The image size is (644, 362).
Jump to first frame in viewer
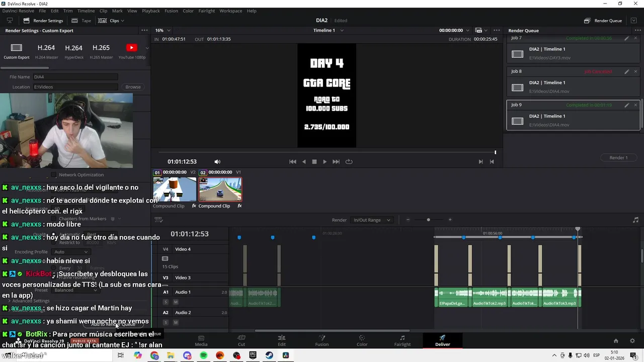[x=293, y=162]
